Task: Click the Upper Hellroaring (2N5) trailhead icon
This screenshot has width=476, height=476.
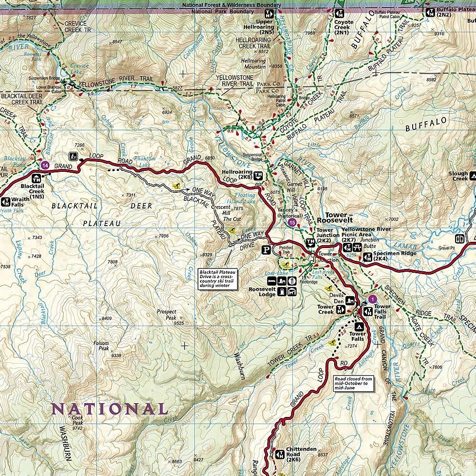Action: [x=269, y=14]
